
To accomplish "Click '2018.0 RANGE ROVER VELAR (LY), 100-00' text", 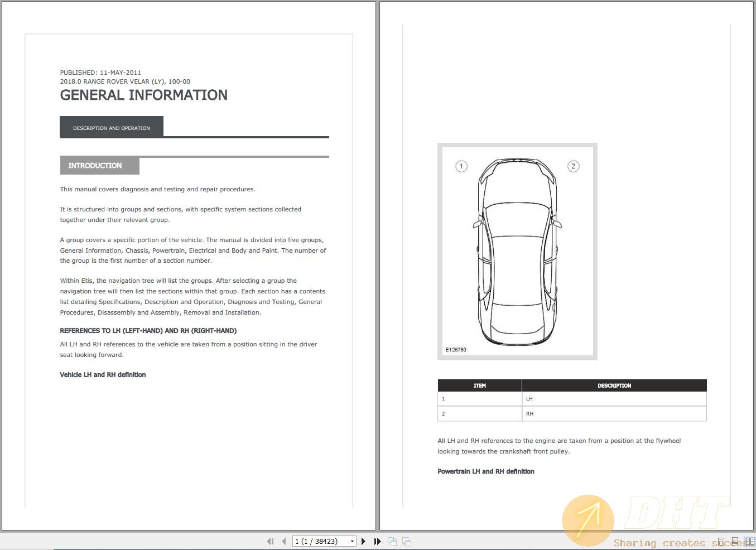I will (x=125, y=81).
